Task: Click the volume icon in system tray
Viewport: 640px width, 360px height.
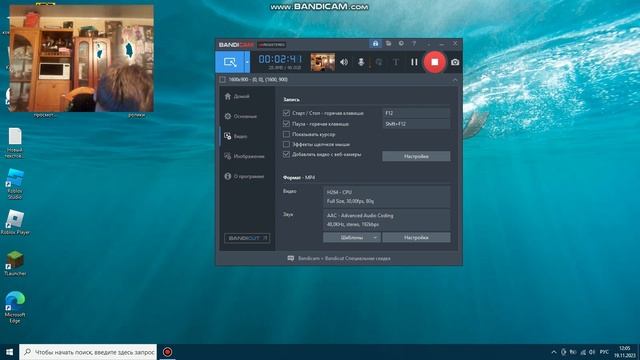Action: click(592, 352)
